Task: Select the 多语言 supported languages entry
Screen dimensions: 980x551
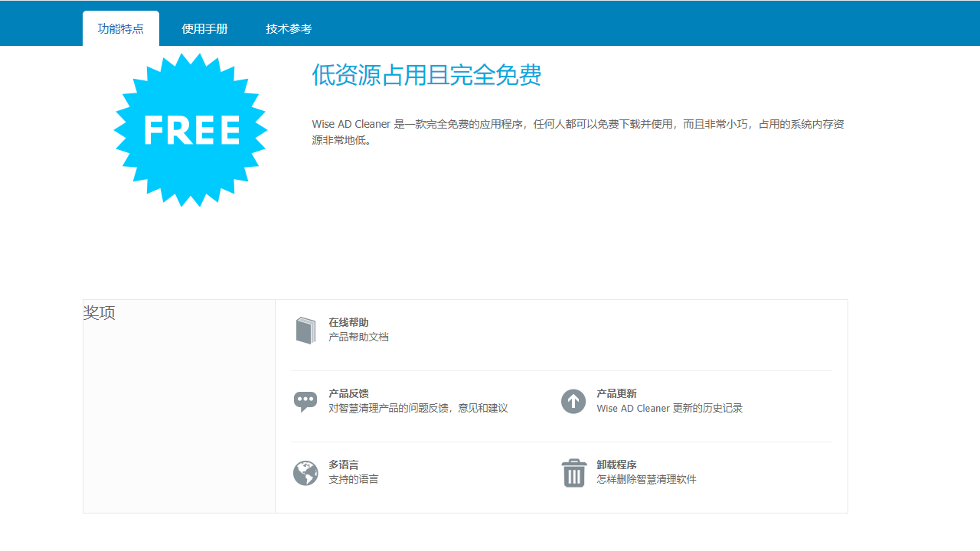Action: pyautogui.click(x=345, y=465)
